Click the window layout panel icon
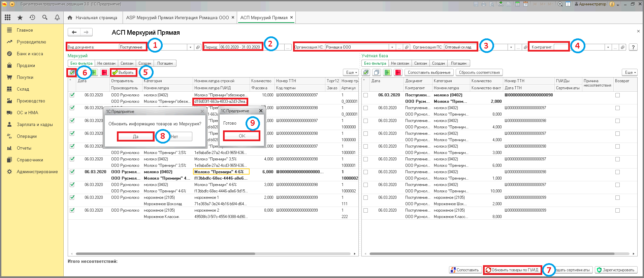Image resolution: width=644 pixels, height=278 pixels. coord(568,4)
